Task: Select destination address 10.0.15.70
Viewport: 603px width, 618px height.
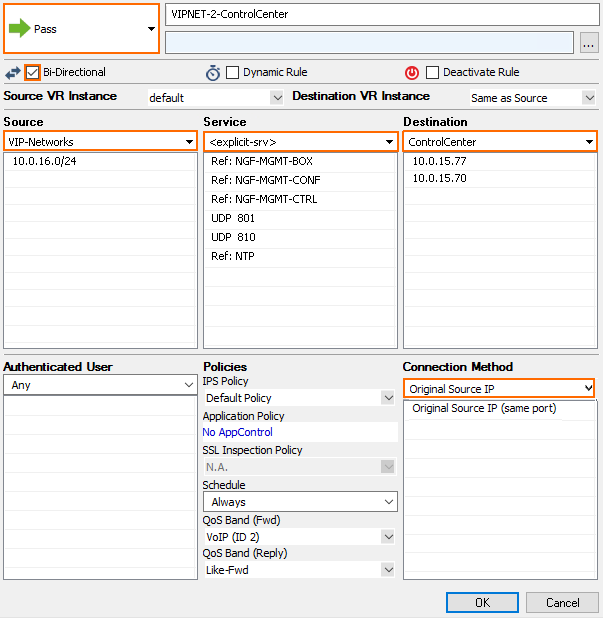Action: [500, 178]
